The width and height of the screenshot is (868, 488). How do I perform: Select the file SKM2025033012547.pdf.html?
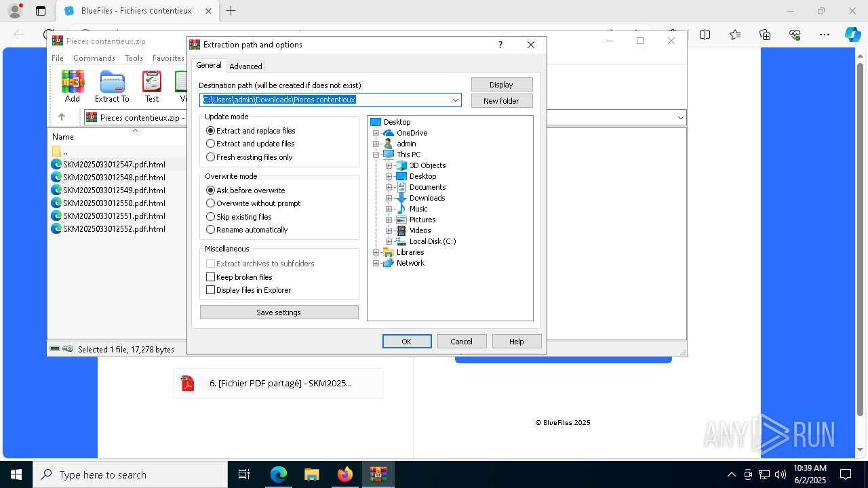[108, 165]
